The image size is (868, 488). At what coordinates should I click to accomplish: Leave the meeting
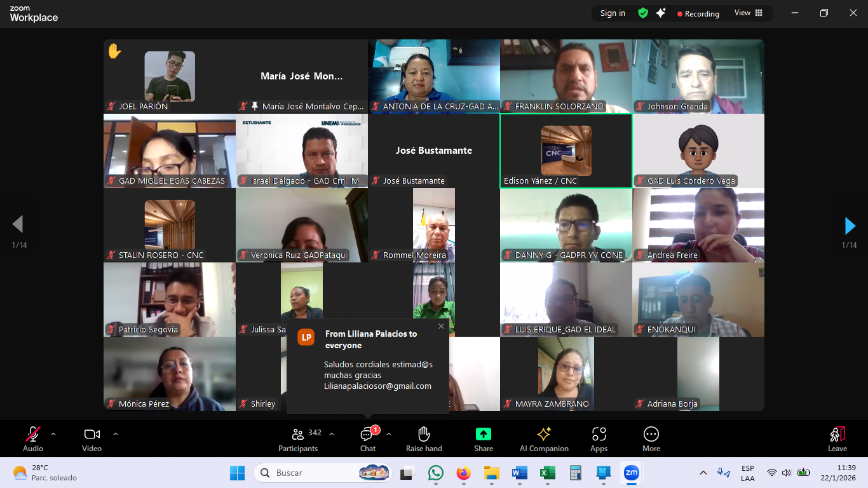(837, 439)
